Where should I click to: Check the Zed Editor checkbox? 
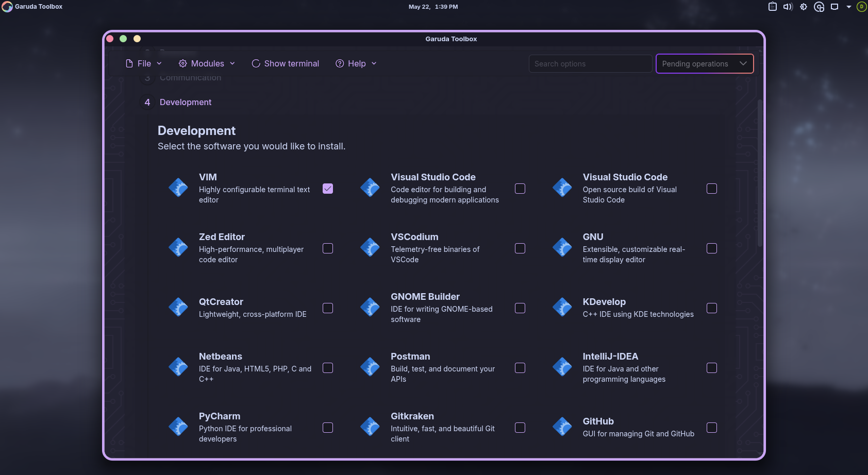[328, 248]
